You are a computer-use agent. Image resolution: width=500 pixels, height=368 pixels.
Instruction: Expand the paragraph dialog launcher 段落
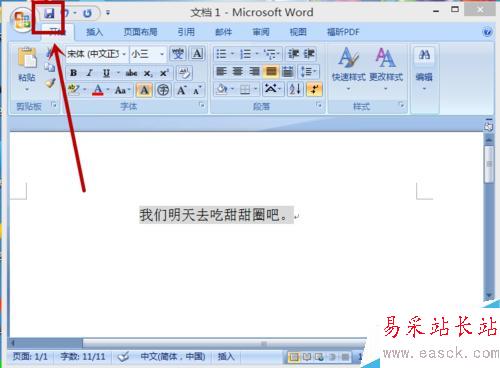point(319,105)
